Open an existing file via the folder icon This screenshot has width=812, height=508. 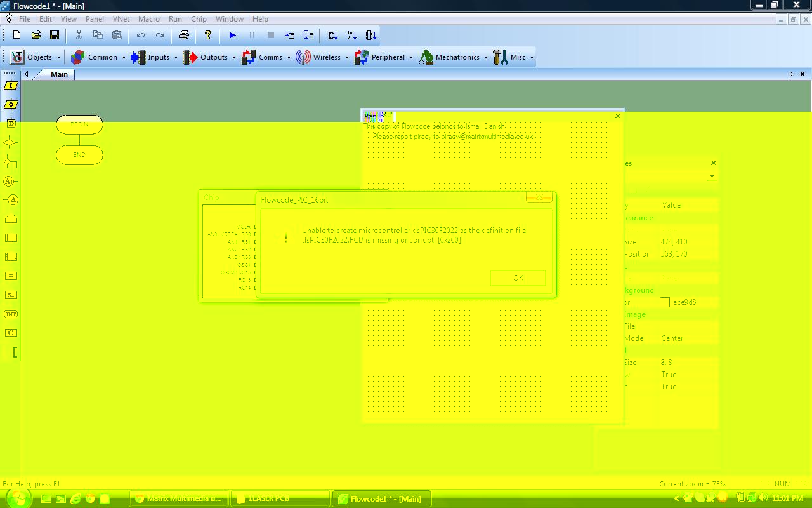(x=36, y=35)
